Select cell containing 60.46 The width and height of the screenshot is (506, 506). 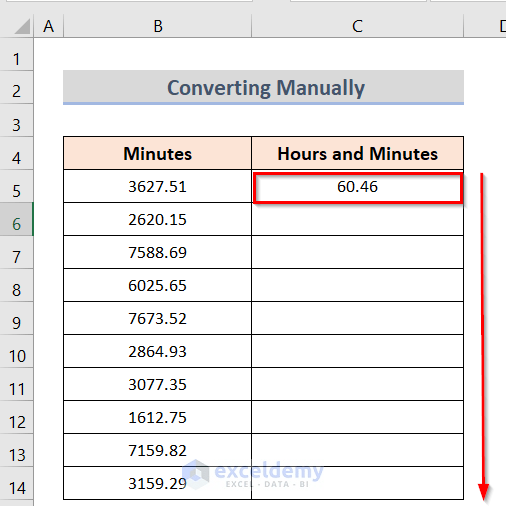tap(357, 186)
